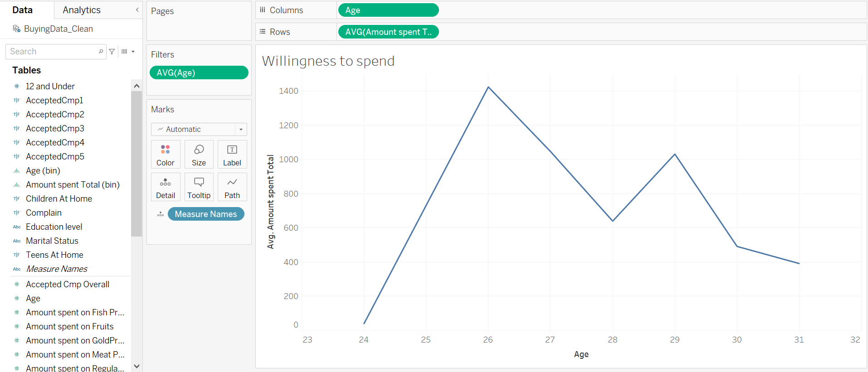The image size is (868, 372).
Task: Click the Detail mark icon
Action: pyautogui.click(x=165, y=187)
